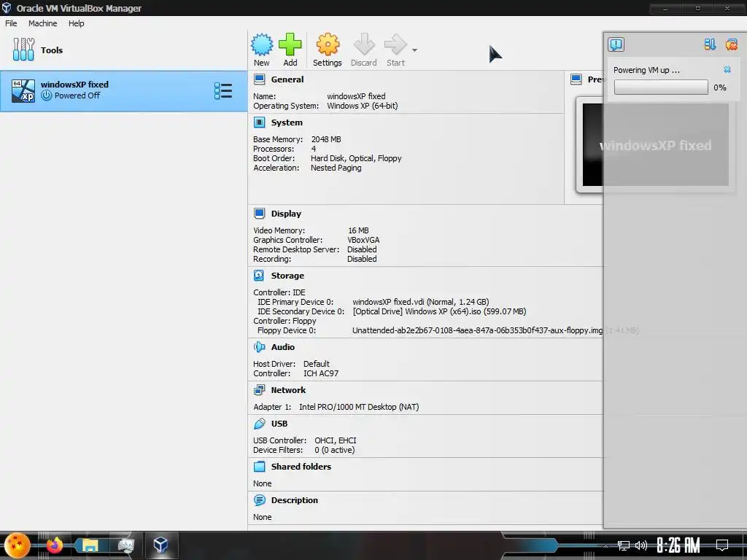
Task: Click the volume speaker tray icon
Action: [x=641, y=545]
